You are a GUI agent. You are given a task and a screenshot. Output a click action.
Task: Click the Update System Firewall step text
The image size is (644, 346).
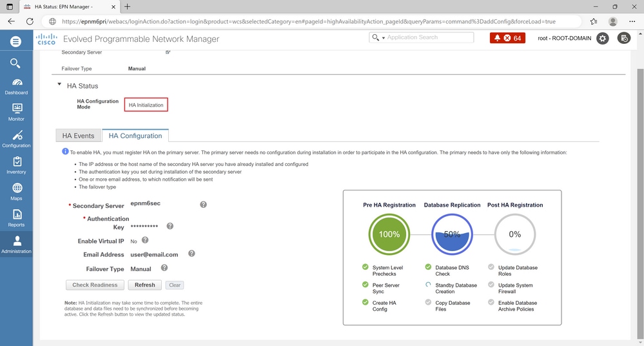click(516, 288)
